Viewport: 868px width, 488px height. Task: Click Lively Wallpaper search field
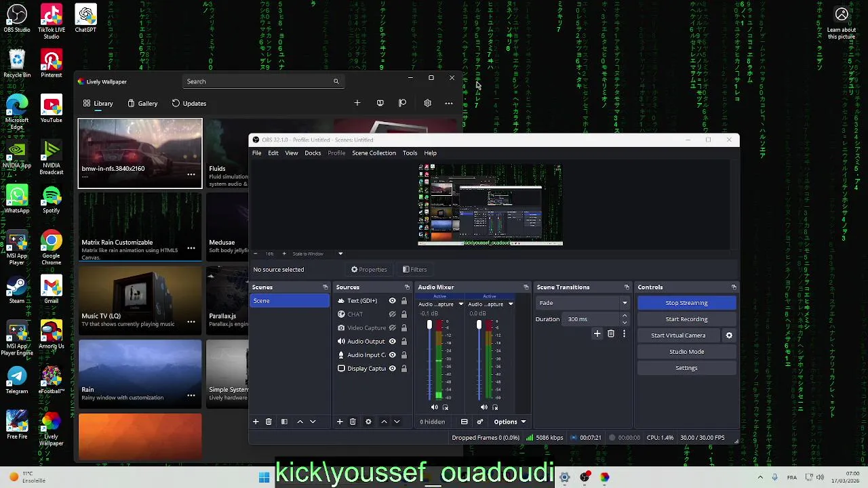(x=264, y=81)
